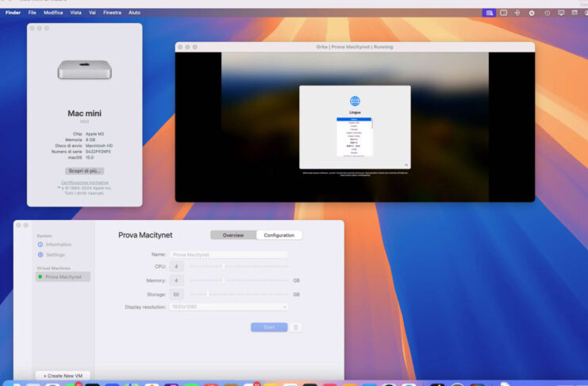
Task: Switch to the Overview tab
Action: 233,235
